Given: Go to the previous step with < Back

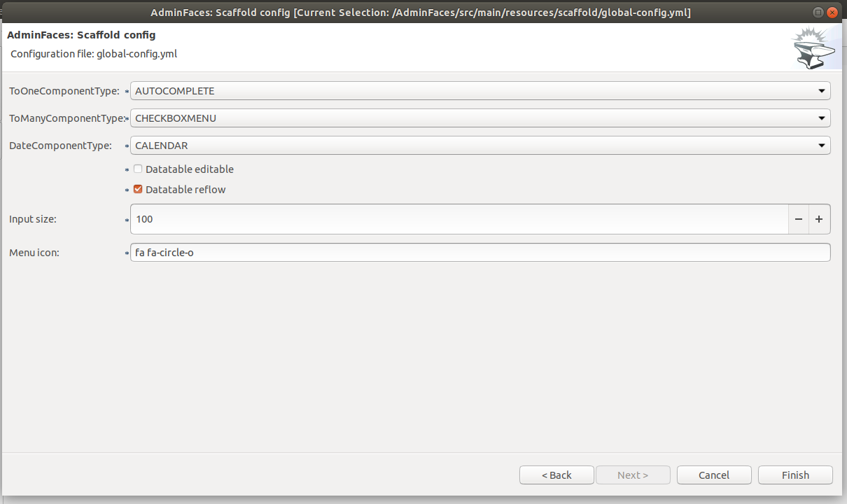Looking at the screenshot, I should [556, 475].
